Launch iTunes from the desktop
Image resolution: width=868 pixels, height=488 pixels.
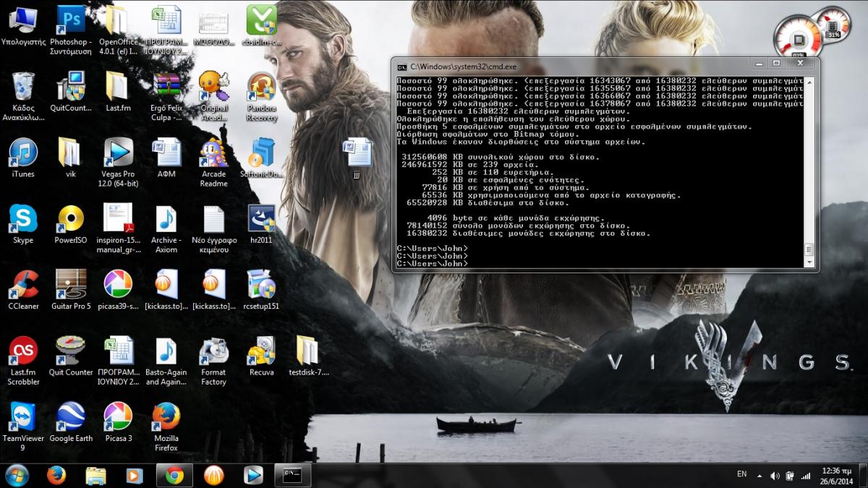23,153
